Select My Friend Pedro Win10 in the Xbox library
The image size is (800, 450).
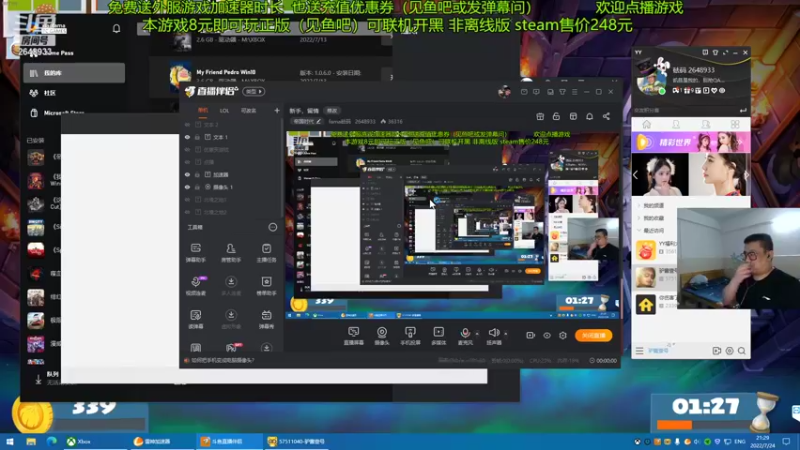(x=226, y=72)
